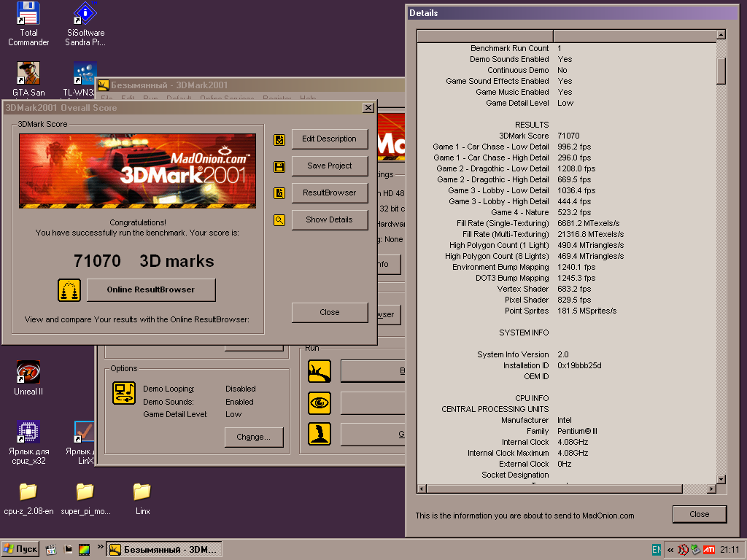
Task: Click the Save Project floppy icon
Action: (x=279, y=167)
